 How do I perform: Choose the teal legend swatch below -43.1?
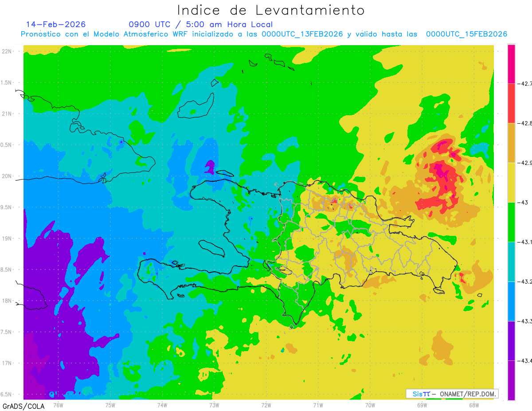(x=511, y=262)
